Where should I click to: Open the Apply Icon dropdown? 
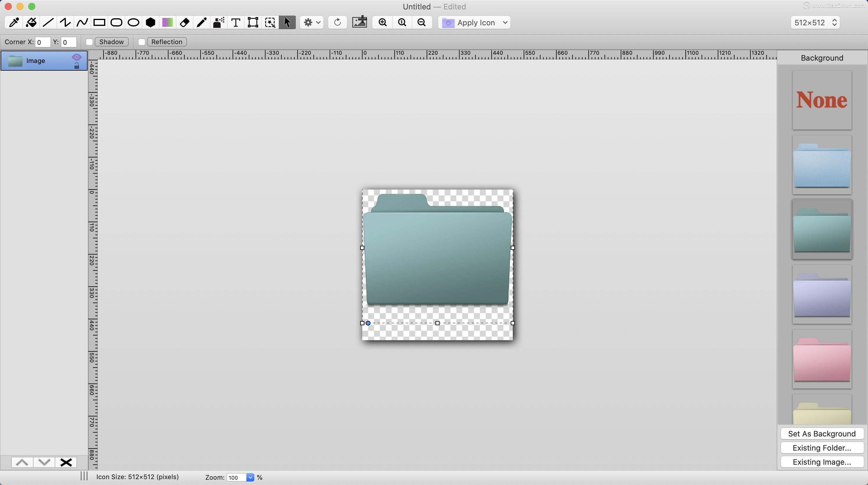click(474, 23)
